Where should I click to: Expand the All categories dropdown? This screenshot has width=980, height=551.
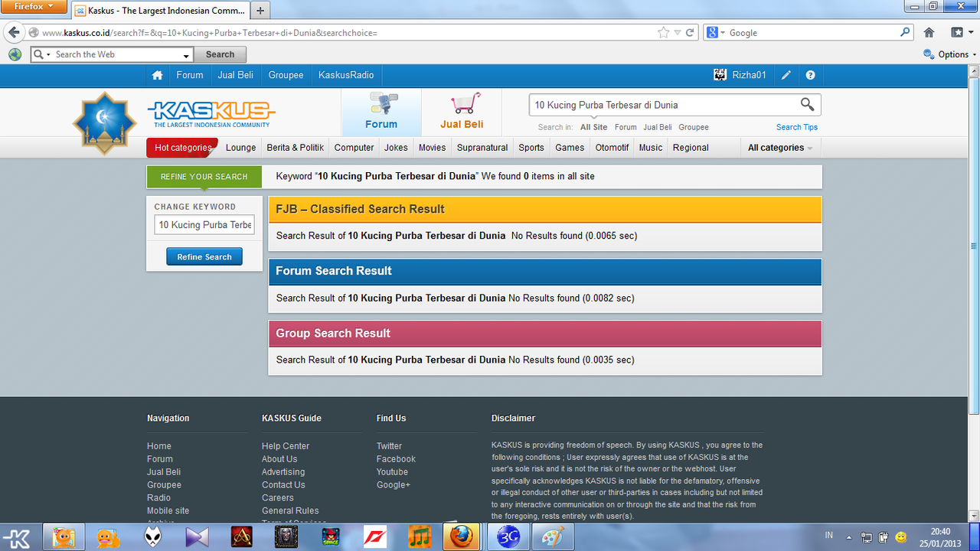(780, 148)
